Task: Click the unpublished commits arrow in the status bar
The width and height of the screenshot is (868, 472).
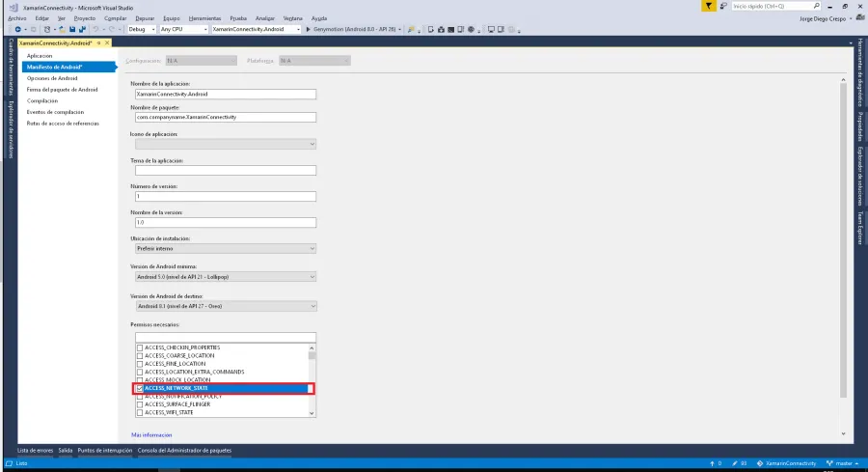Action: (x=712, y=463)
